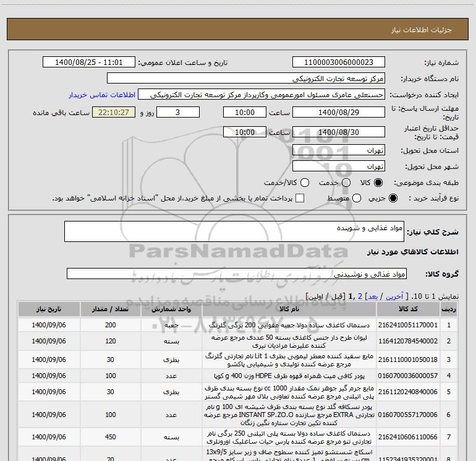Click product code 2161120240840006
This screenshot has width=476, height=461.
coord(408,392)
